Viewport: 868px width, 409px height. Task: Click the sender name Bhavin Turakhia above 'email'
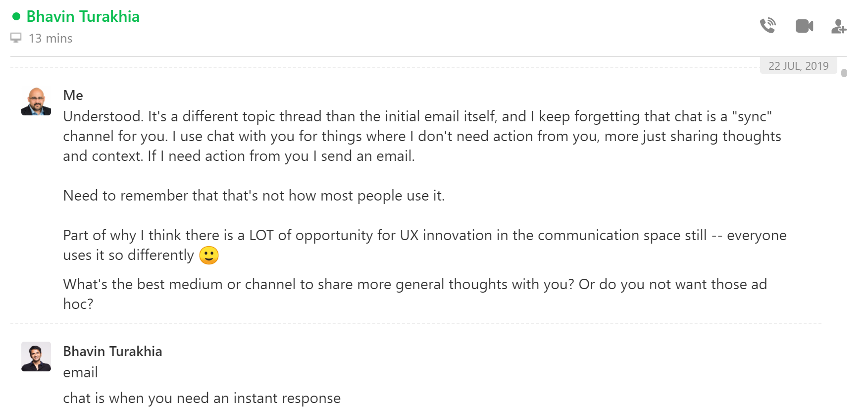113,351
